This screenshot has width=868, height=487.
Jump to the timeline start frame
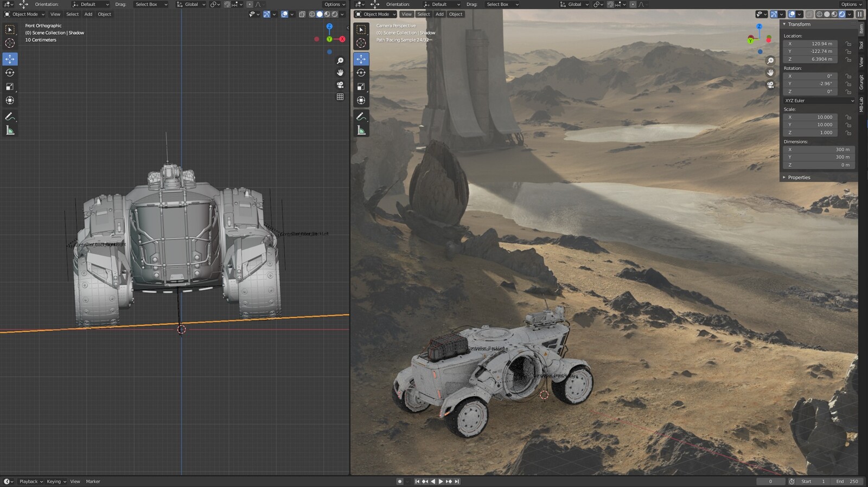coord(417,482)
